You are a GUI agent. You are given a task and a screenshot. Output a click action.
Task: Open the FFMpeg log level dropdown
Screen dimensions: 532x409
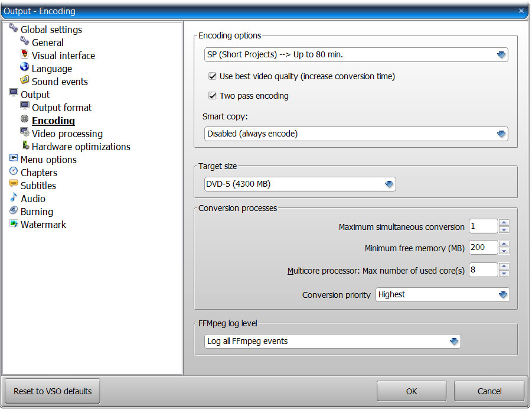(332, 342)
